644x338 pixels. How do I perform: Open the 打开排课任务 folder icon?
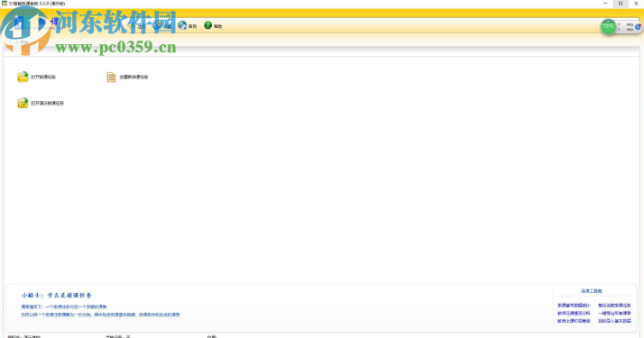pyautogui.click(x=23, y=77)
